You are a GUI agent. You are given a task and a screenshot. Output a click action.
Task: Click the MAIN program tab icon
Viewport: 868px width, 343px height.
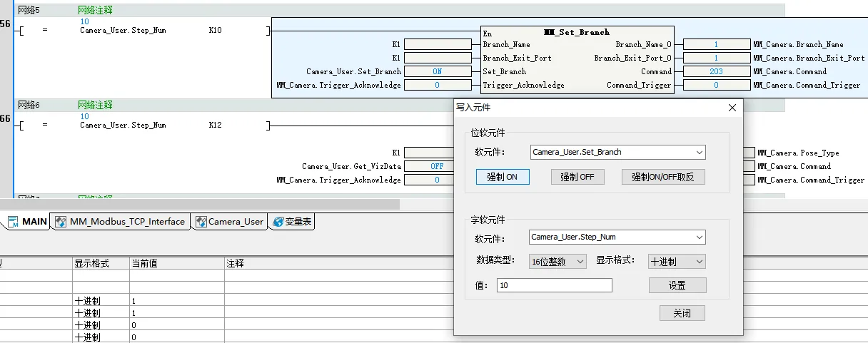[x=13, y=222]
